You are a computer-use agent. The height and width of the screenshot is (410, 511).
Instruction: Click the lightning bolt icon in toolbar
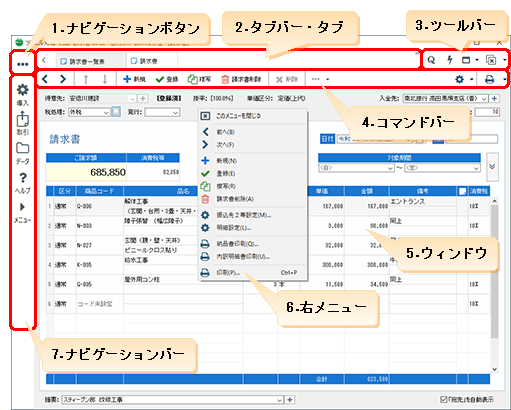pyautogui.click(x=450, y=60)
